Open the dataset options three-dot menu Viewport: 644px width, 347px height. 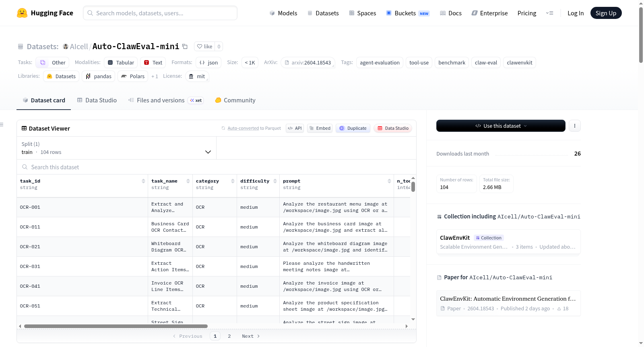click(575, 126)
